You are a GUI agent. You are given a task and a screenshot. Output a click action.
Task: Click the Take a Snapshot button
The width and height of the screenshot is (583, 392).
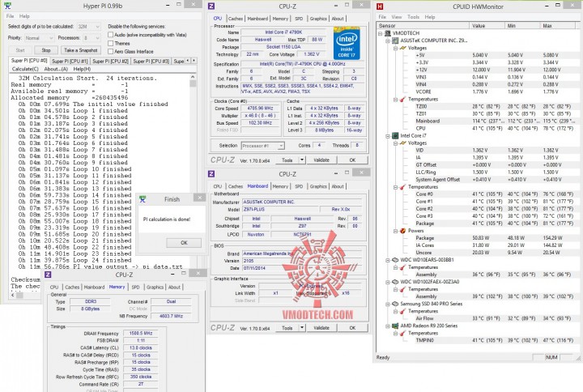point(81,50)
